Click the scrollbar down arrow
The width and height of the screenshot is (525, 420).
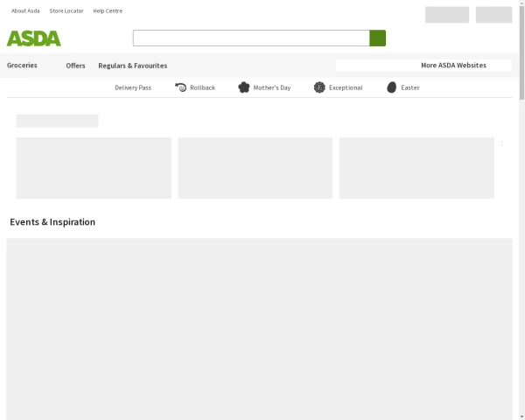(522, 417)
